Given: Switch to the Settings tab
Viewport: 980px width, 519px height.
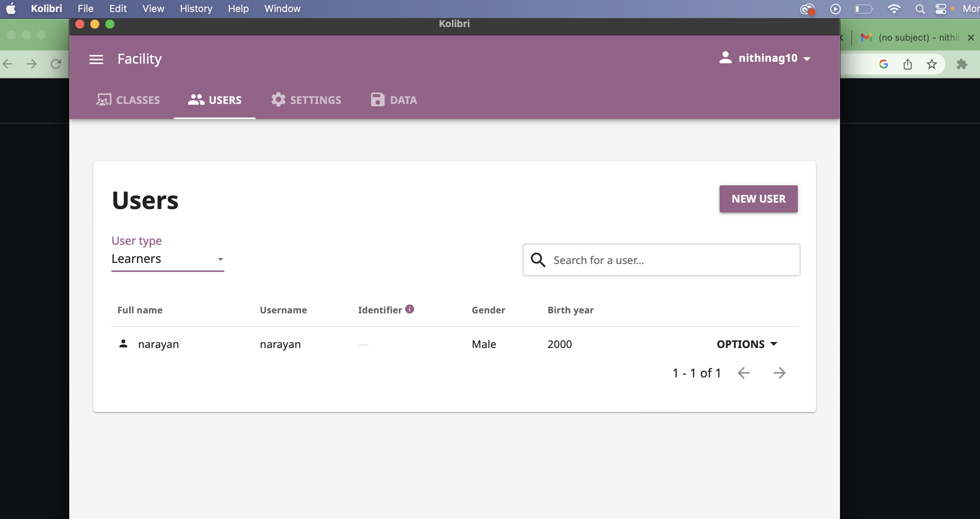Looking at the screenshot, I should [x=306, y=100].
